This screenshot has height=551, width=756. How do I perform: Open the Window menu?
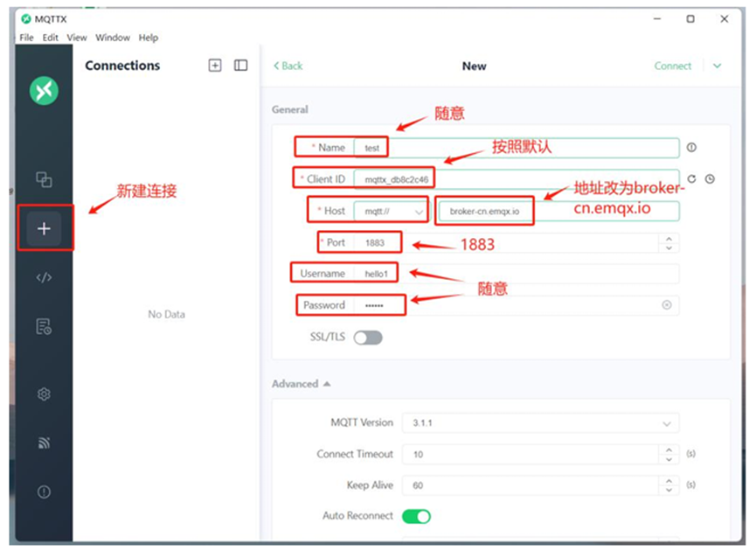click(x=113, y=38)
